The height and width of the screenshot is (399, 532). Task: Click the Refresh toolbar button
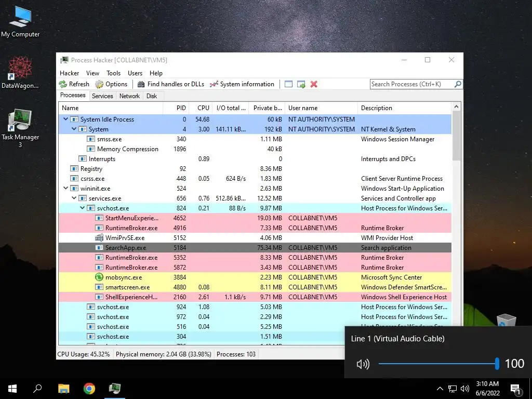point(74,84)
